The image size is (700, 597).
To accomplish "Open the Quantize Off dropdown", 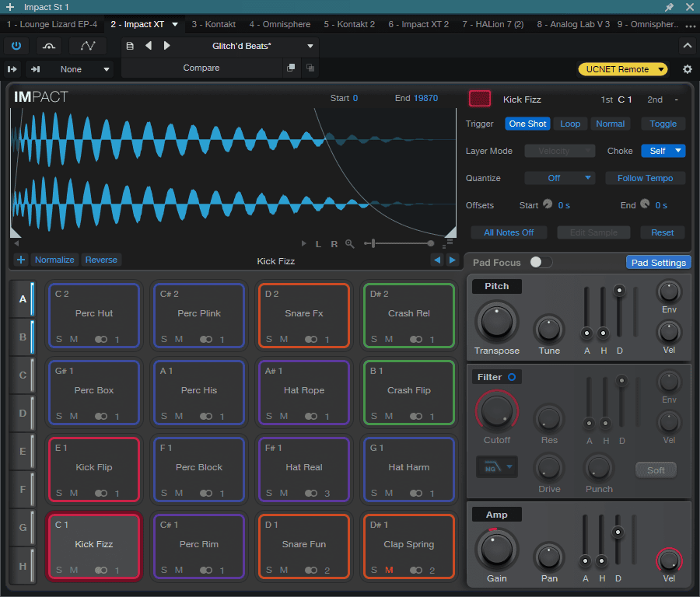I will 559,178.
